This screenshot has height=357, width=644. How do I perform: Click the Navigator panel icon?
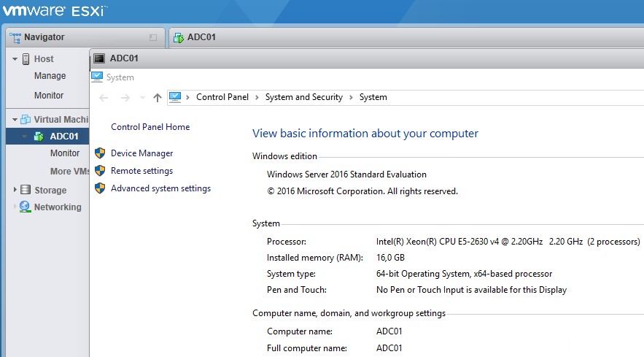(15, 37)
